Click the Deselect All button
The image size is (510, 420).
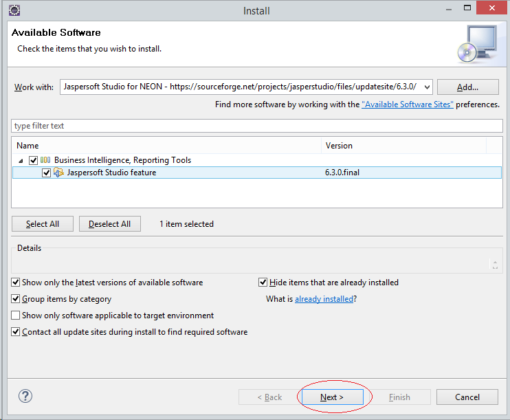click(x=109, y=224)
